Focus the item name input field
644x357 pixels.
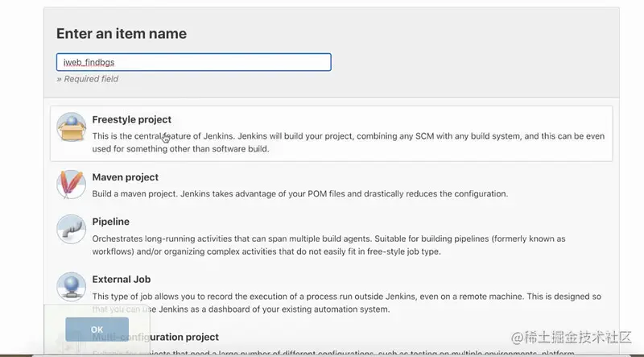click(193, 62)
